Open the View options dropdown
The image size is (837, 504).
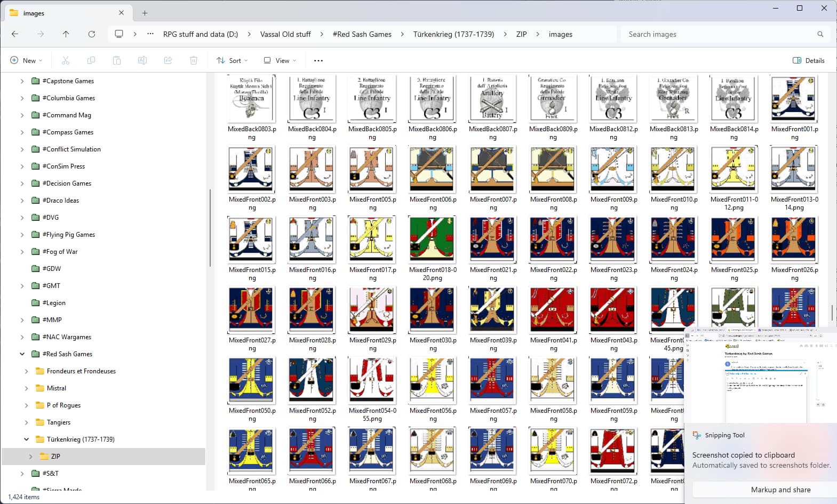[x=280, y=60]
